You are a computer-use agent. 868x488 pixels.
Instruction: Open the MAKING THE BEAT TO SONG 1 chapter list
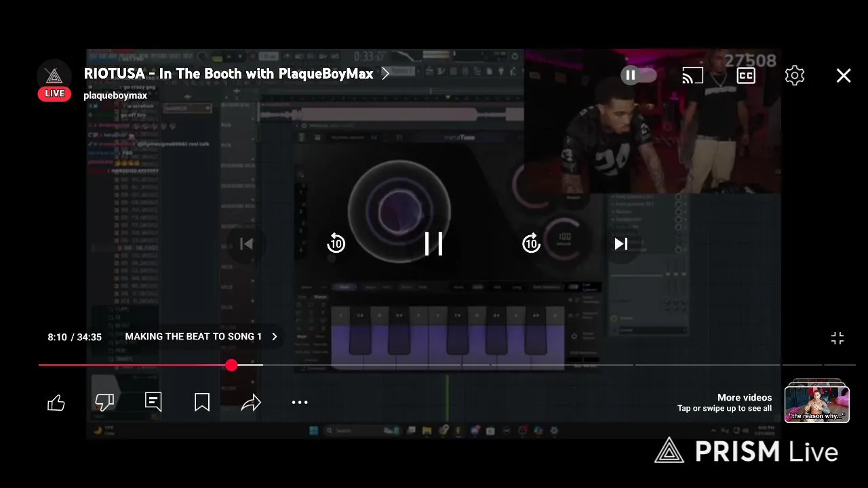click(201, 336)
